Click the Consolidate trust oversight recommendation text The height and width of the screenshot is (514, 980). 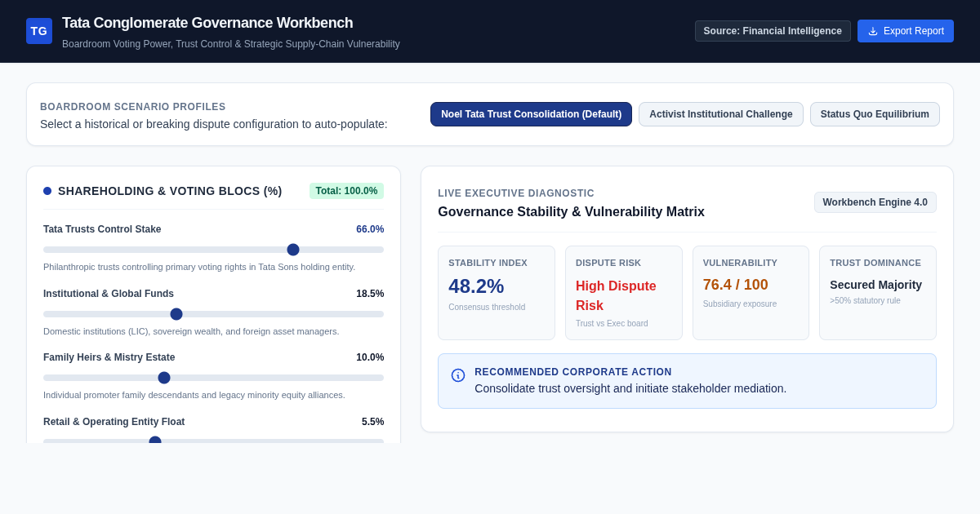click(630, 388)
